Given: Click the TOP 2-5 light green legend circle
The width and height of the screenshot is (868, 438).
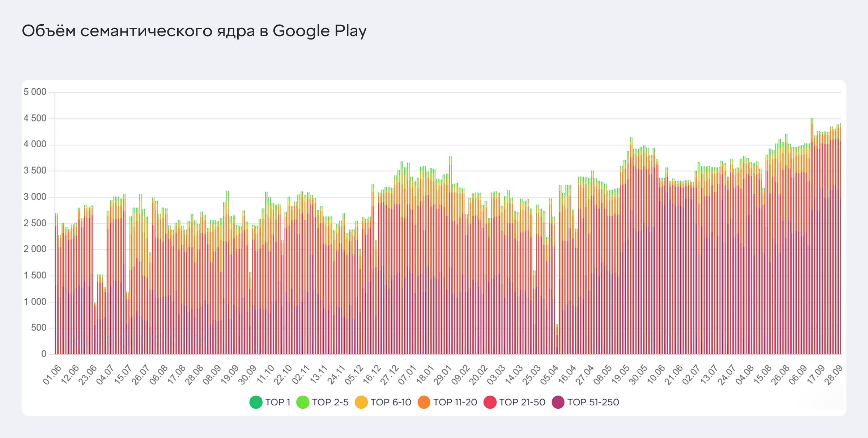Looking at the screenshot, I should click(303, 402).
